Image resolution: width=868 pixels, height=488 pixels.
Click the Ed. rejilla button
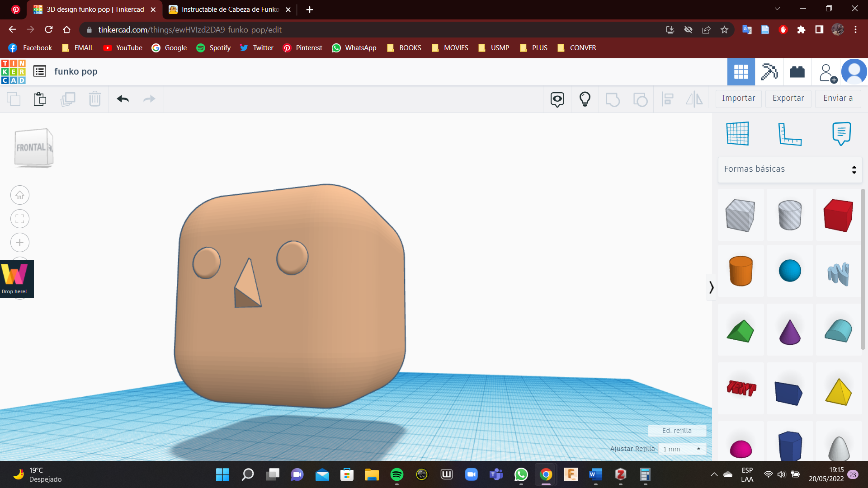click(676, 431)
